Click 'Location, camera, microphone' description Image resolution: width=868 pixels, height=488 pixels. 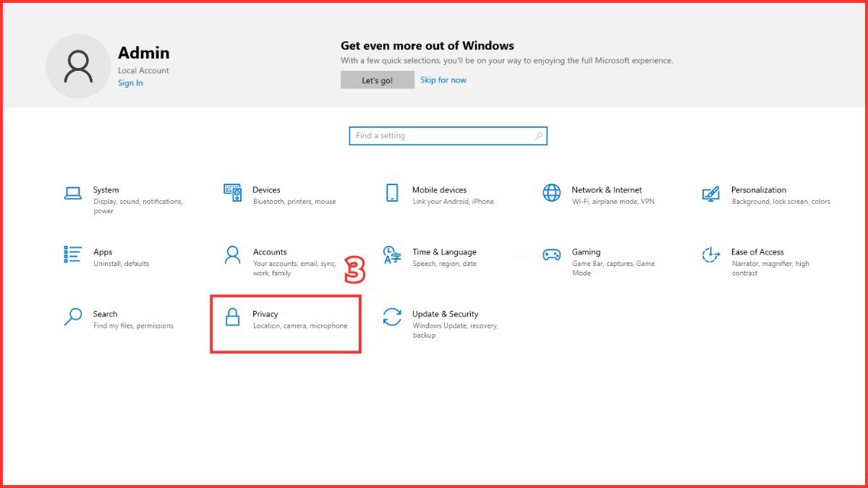pos(300,326)
